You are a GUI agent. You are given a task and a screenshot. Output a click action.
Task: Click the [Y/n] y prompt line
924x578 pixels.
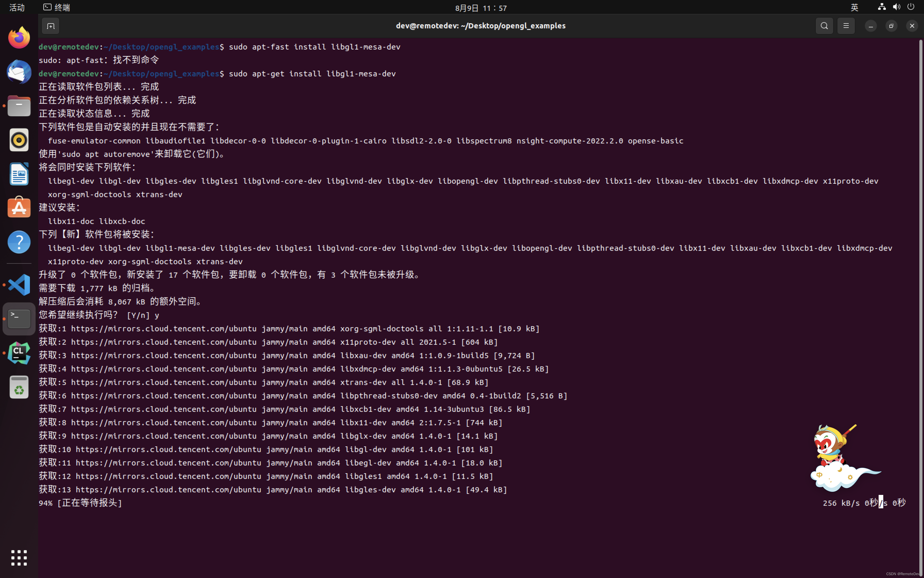[x=99, y=315]
